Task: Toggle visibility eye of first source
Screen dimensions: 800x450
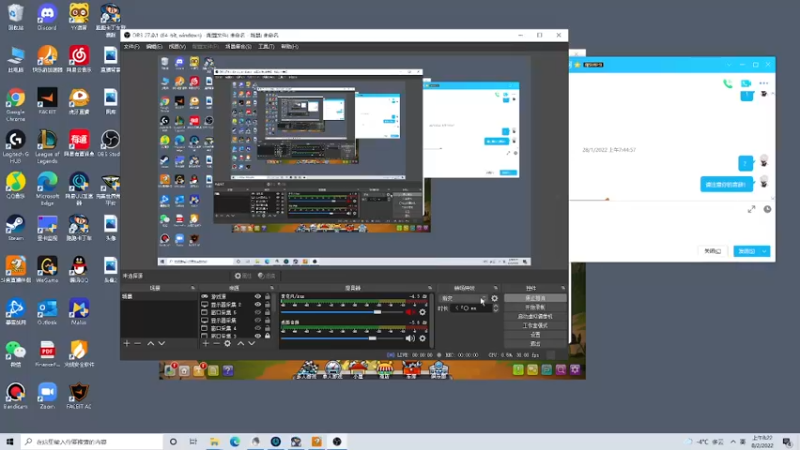Action: (258, 296)
